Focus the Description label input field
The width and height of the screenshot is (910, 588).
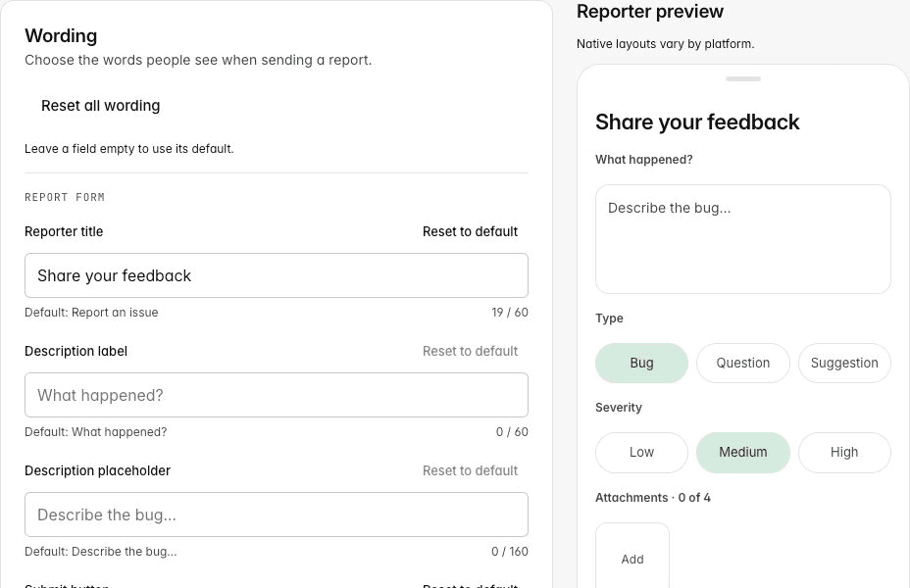[x=277, y=395]
